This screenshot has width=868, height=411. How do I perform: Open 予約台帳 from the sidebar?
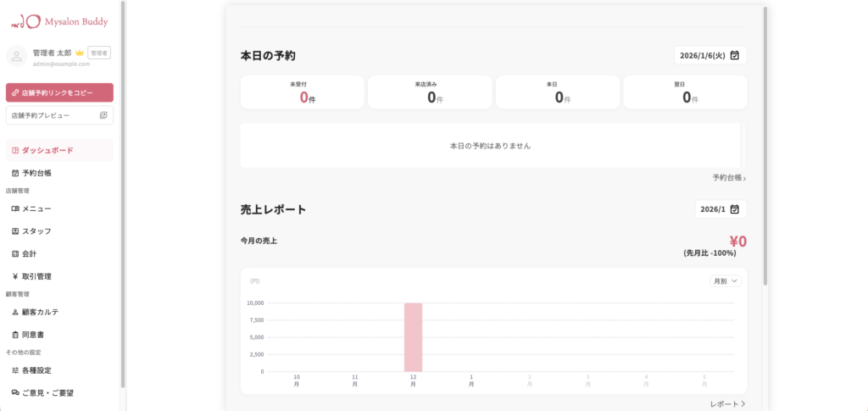(x=36, y=173)
